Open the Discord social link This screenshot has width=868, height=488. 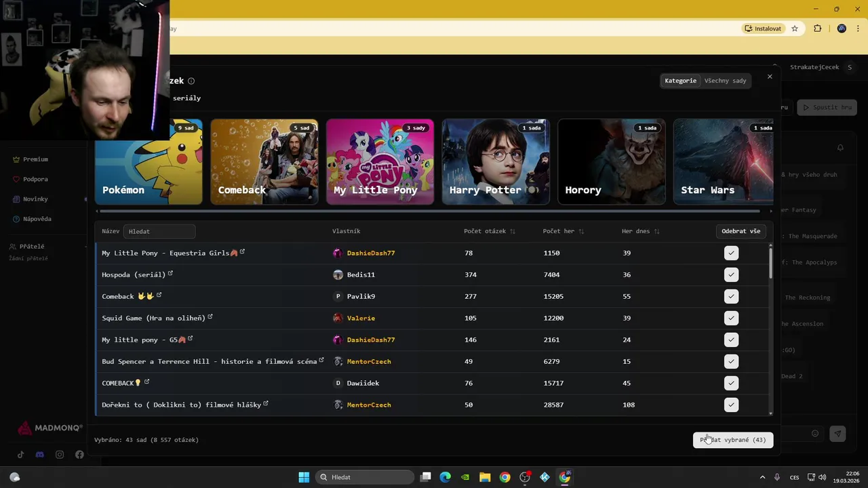39,455
